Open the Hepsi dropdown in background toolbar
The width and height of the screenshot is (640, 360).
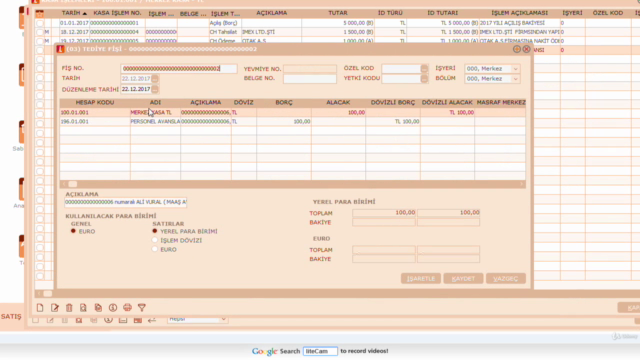click(224, 319)
